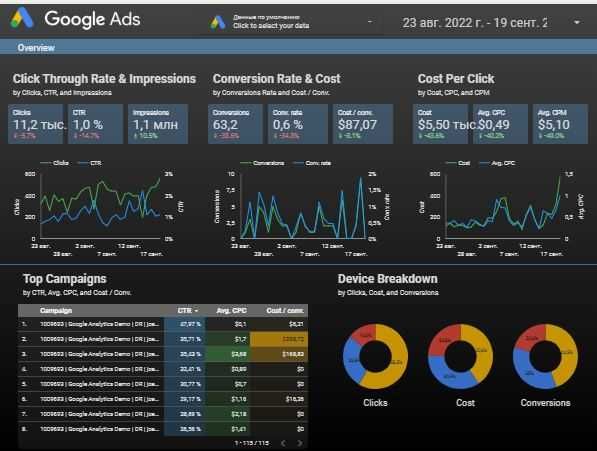Click the highlighted yellow Cost / conv. cell in row 2
The image size is (597, 451).
279,339
